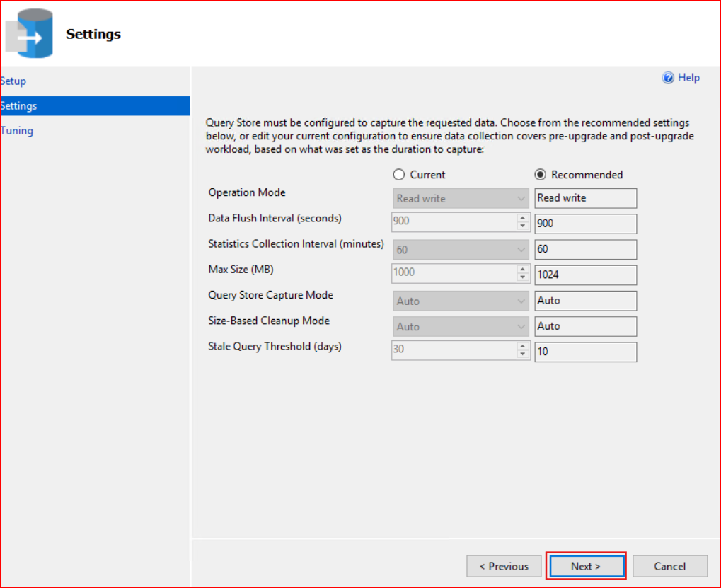Click the Statistics Collection Interval (minutes) label
Image resolution: width=721 pixels, height=588 pixels.
[296, 244]
